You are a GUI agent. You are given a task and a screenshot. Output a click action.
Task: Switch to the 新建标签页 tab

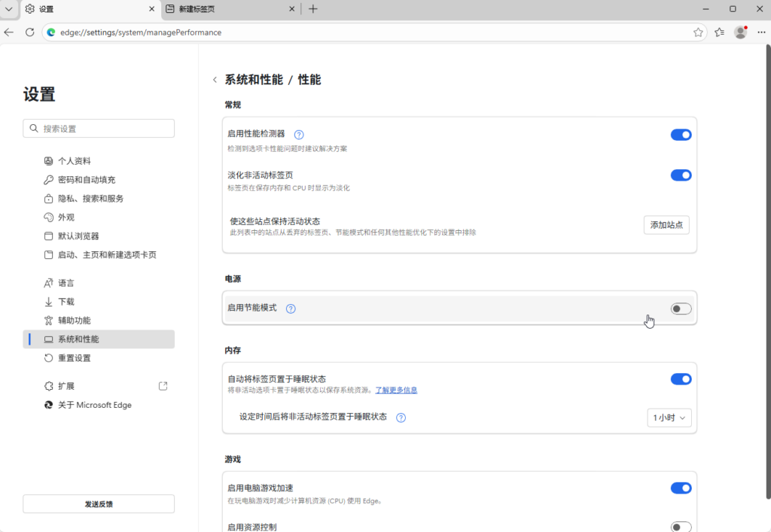[226, 9]
